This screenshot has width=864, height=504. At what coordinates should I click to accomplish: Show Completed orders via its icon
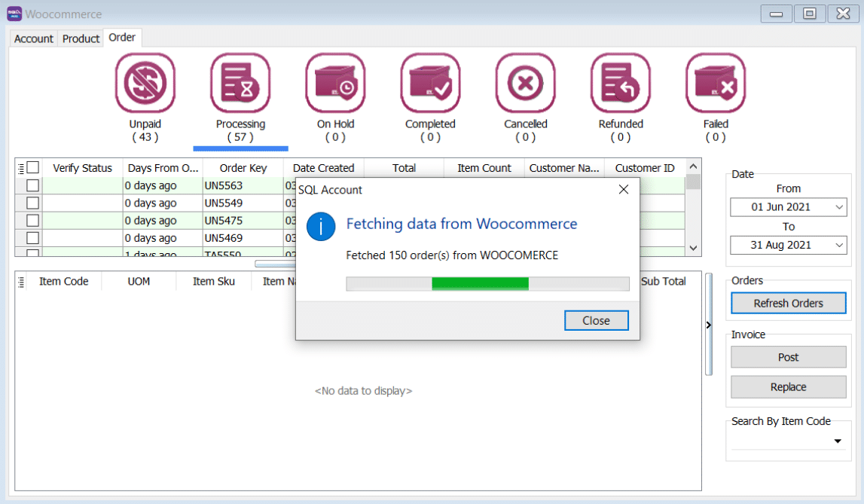click(x=430, y=84)
